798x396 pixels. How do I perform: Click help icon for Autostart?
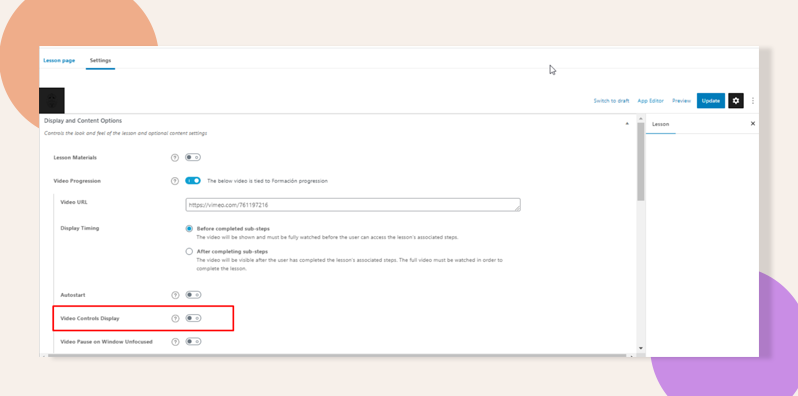[175, 295]
